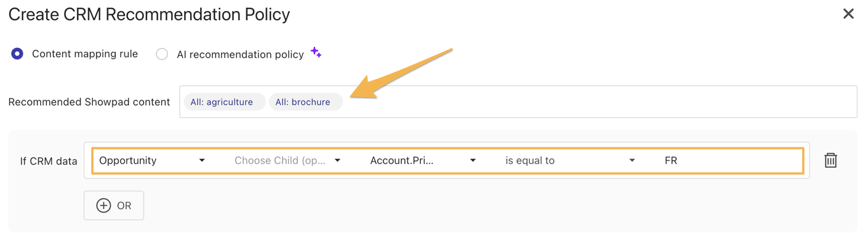Click the AI recommendation policy label
Screen dimensions: 868x233
pyautogui.click(x=240, y=55)
